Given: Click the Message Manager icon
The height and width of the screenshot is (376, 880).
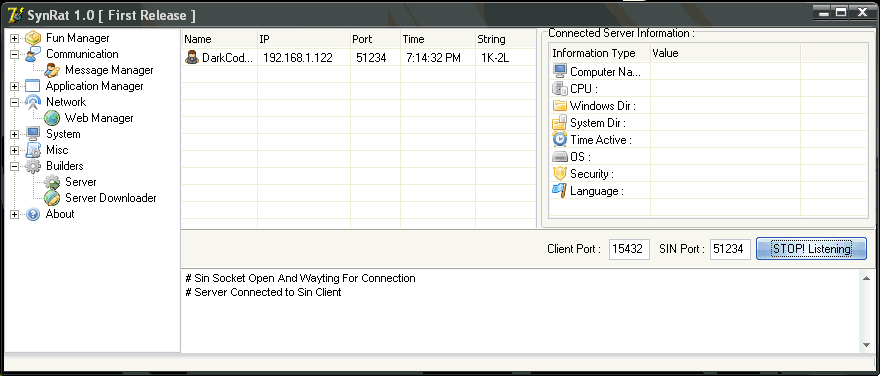Looking at the screenshot, I should point(52,70).
